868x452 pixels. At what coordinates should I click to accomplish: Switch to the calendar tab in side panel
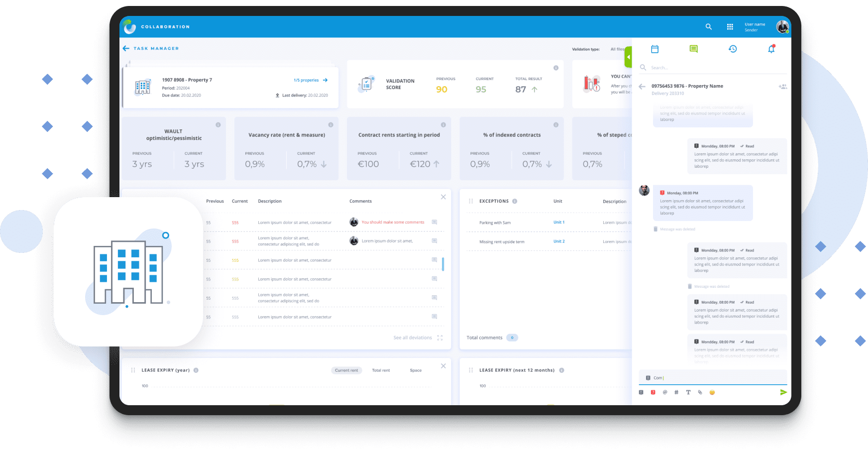coord(654,49)
